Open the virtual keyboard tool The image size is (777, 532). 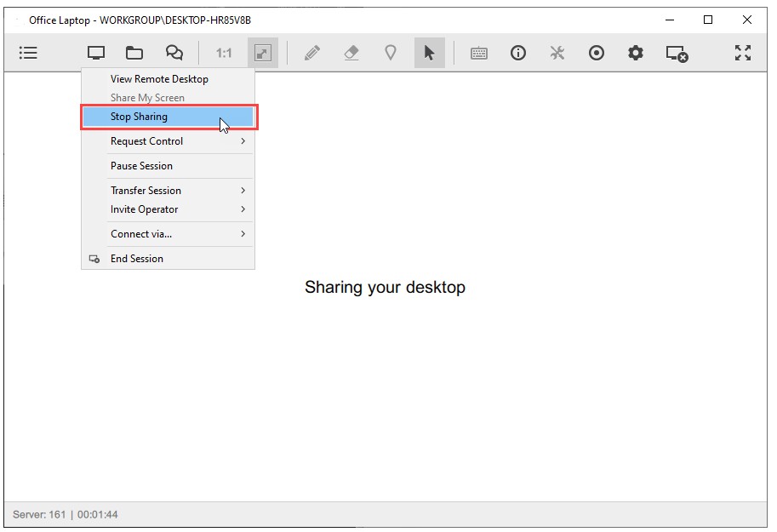point(477,52)
